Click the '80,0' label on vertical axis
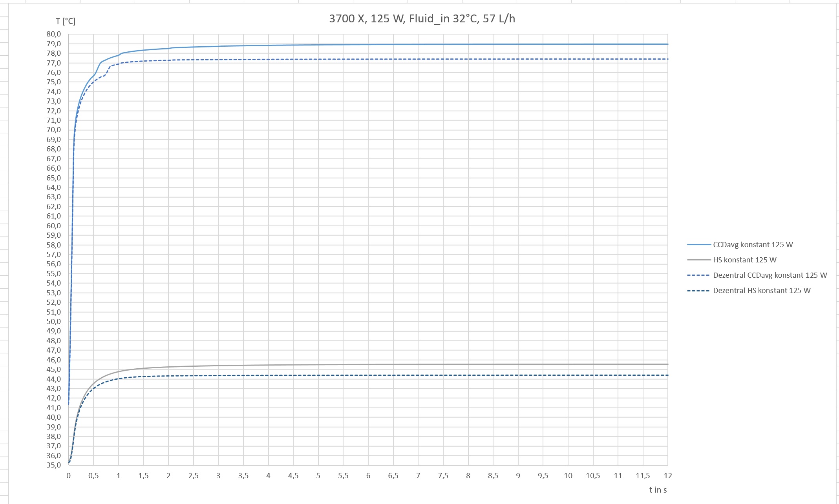The width and height of the screenshot is (839, 504). click(x=53, y=34)
